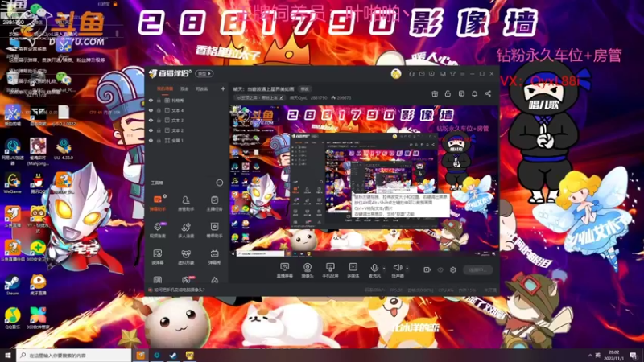Select the 文本 4 source row
The height and width of the screenshot is (362, 644).
tap(187, 110)
